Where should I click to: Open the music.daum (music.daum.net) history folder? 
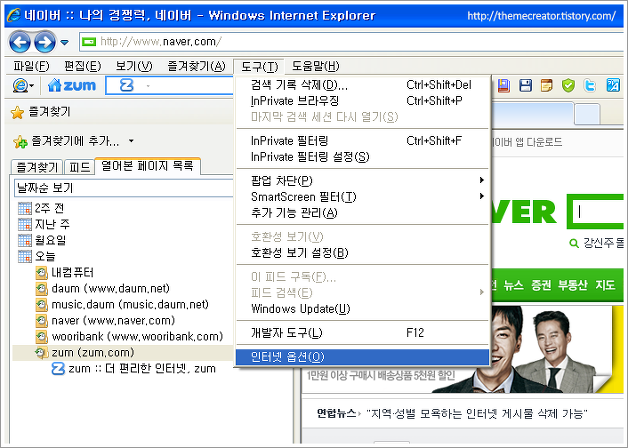click(122, 305)
